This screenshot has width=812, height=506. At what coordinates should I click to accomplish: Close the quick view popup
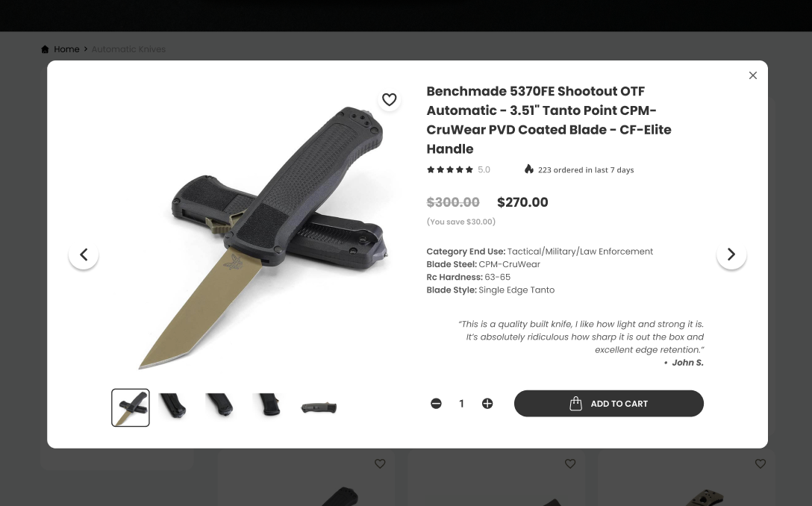[x=753, y=75]
